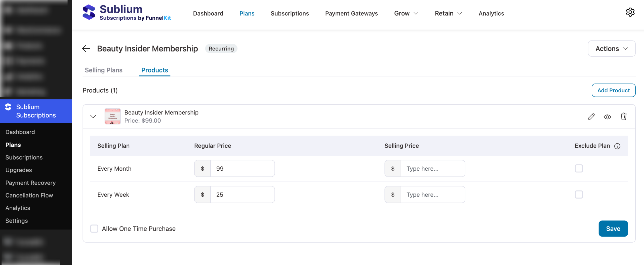The image size is (644, 265).
Task: Switch to the Selling Plans tab
Action: (103, 70)
